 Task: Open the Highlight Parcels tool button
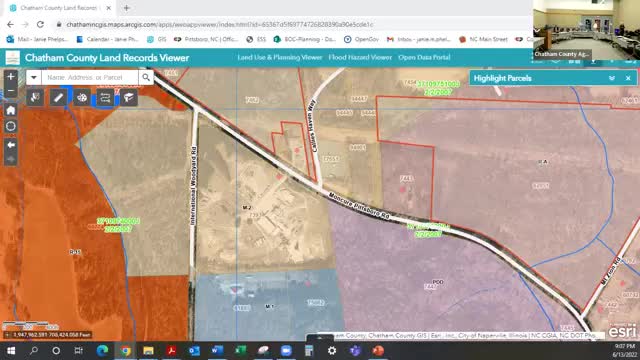click(105, 98)
